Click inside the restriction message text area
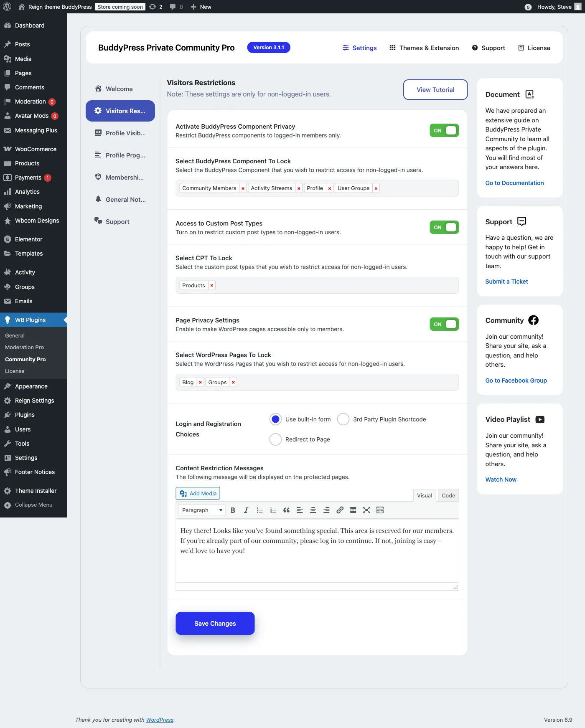This screenshot has height=728, width=585. coord(317,551)
